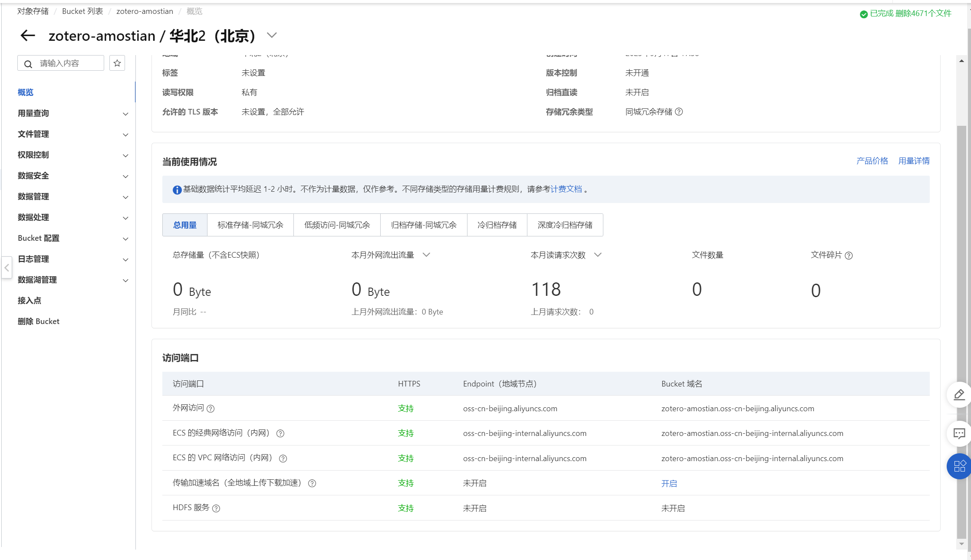The height and width of the screenshot is (560, 971).
Task: Click help icon next to 同城冗余存储
Action: [x=679, y=112]
